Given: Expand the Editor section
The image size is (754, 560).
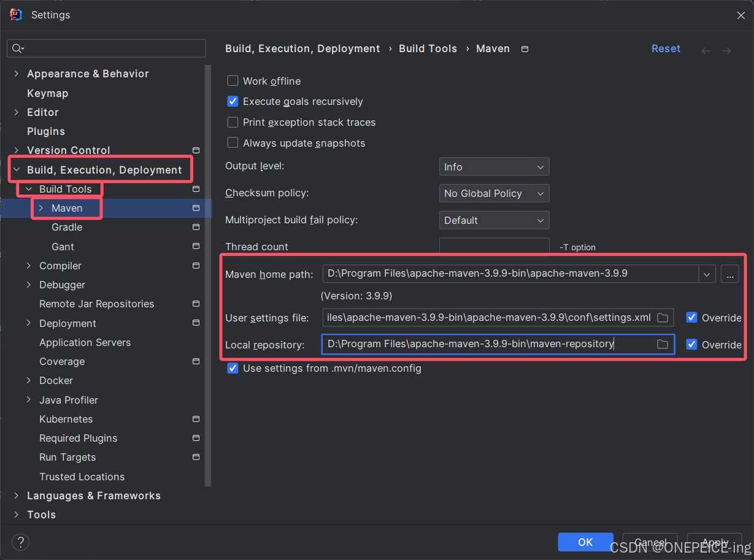Looking at the screenshot, I should pos(16,112).
